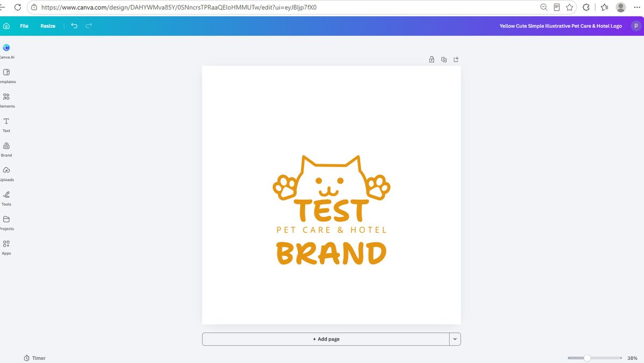Screen dimensions: 644x363
Task: Select the Text tool in sidebar
Action: (6, 124)
